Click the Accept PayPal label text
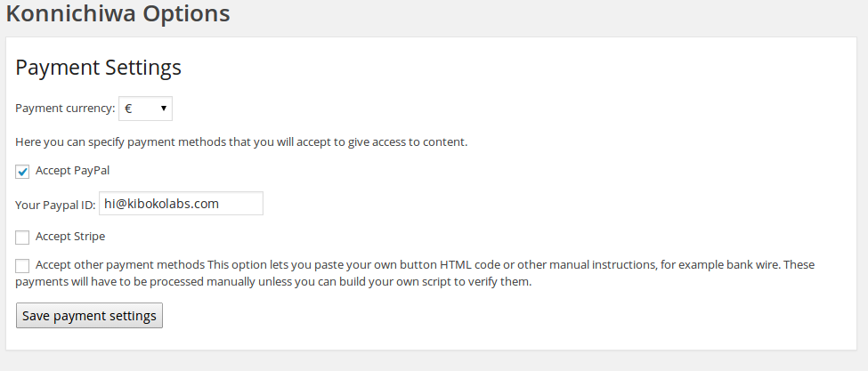Viewport: 868px width, 371px height. pyautogui.click(x=72, y=170)
